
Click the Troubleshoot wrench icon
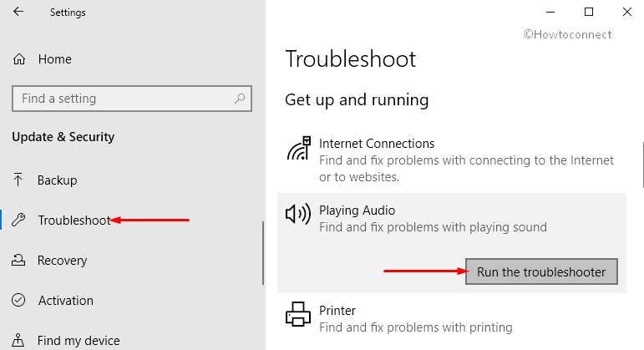coord(18,220)
